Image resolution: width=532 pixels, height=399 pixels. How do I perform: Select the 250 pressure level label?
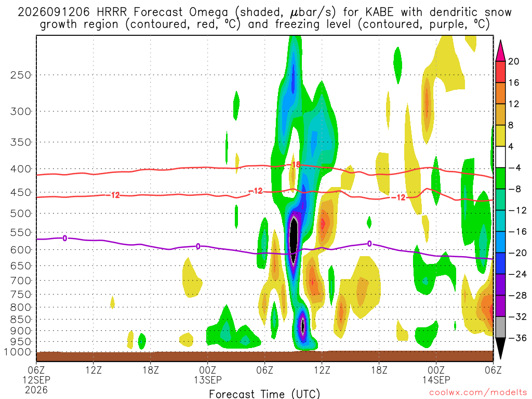[x=21, y=75]
